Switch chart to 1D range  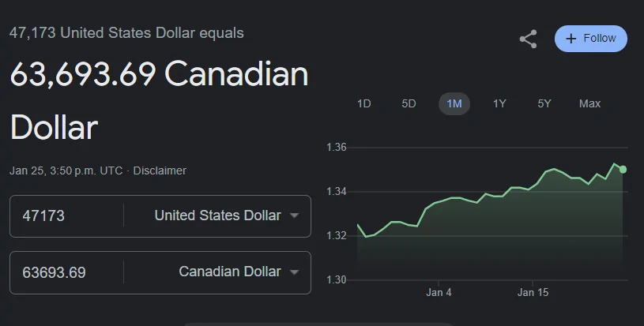(364, 103)
